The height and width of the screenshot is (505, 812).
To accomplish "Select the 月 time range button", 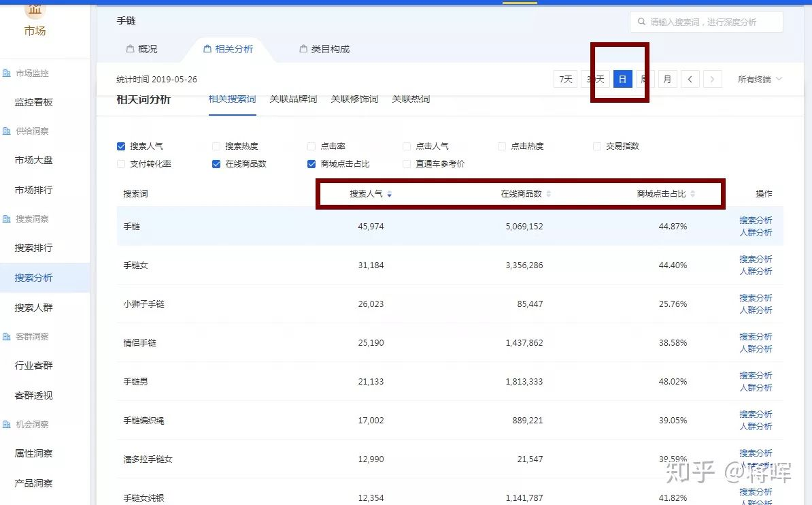I will point(668,80).
